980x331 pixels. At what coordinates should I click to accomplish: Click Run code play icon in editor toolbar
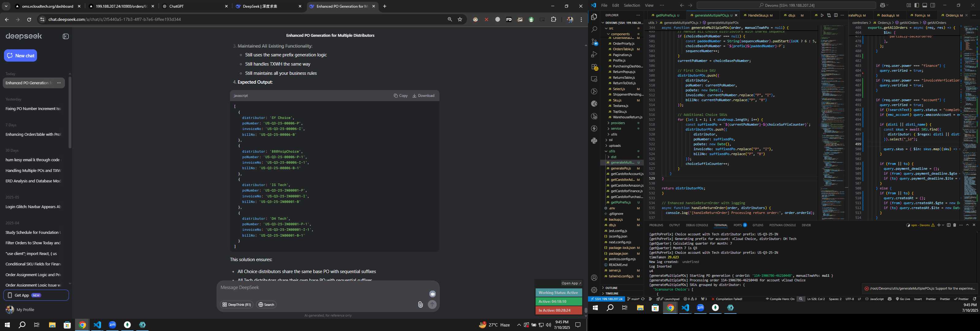[x=822, y=15]
